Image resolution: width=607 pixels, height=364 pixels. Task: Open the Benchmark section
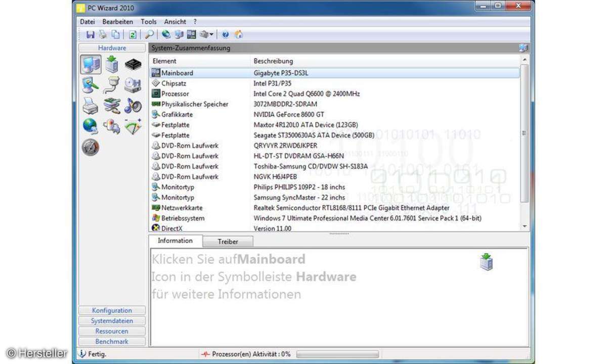(x=112, y=342)
